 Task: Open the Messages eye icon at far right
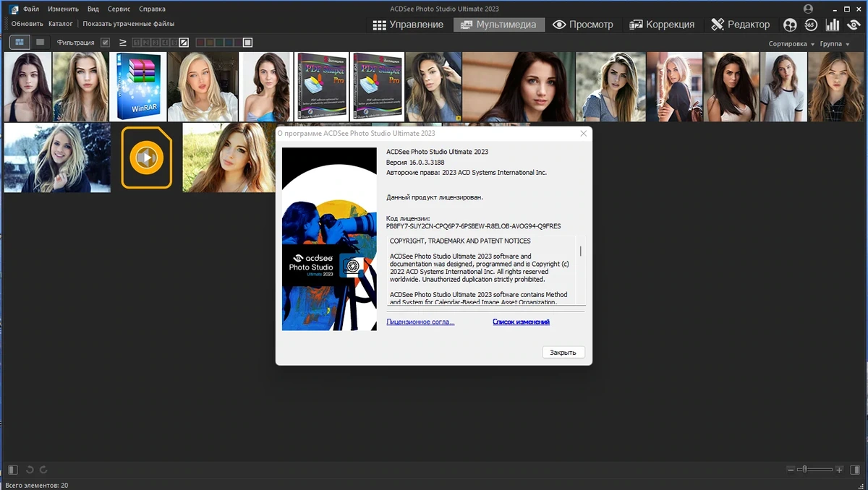tap(854, 25)
